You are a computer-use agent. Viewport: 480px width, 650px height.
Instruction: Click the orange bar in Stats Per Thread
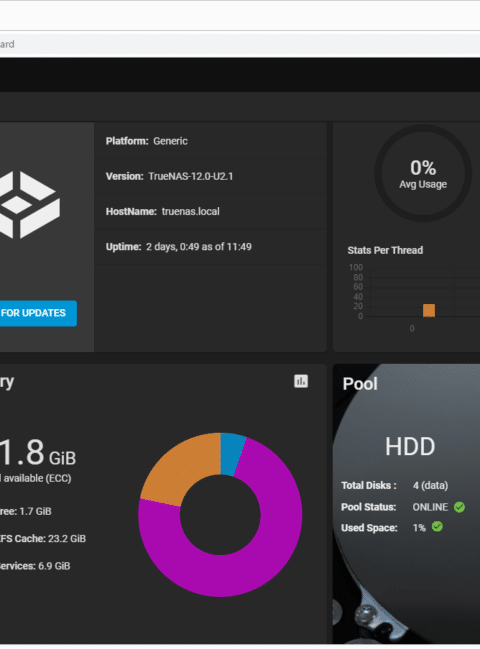tap(429, 310)
